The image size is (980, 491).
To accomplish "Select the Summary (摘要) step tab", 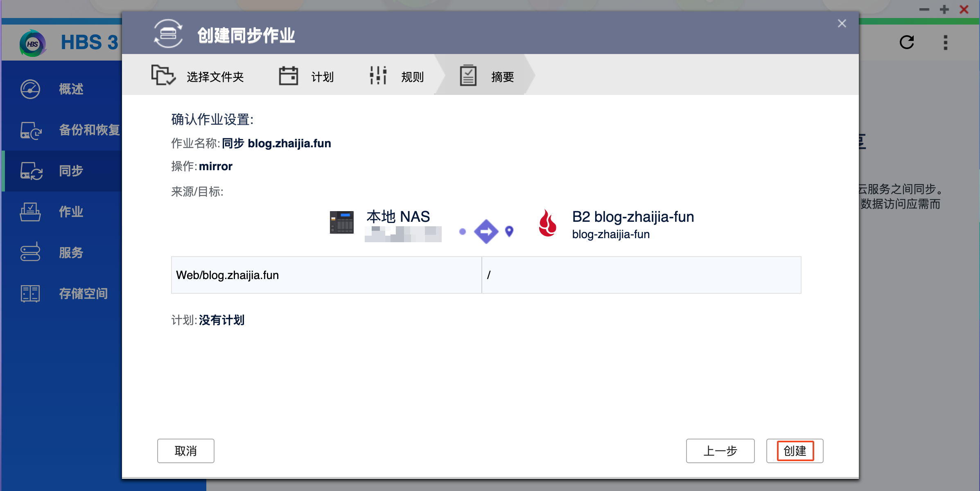I will [487, 76].
